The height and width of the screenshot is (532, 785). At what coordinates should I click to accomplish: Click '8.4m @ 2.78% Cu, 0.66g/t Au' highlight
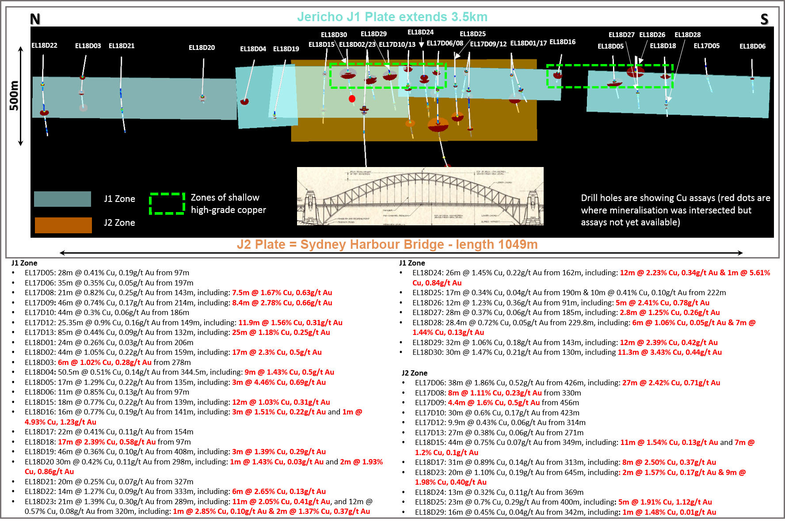[x=282, y=303]
